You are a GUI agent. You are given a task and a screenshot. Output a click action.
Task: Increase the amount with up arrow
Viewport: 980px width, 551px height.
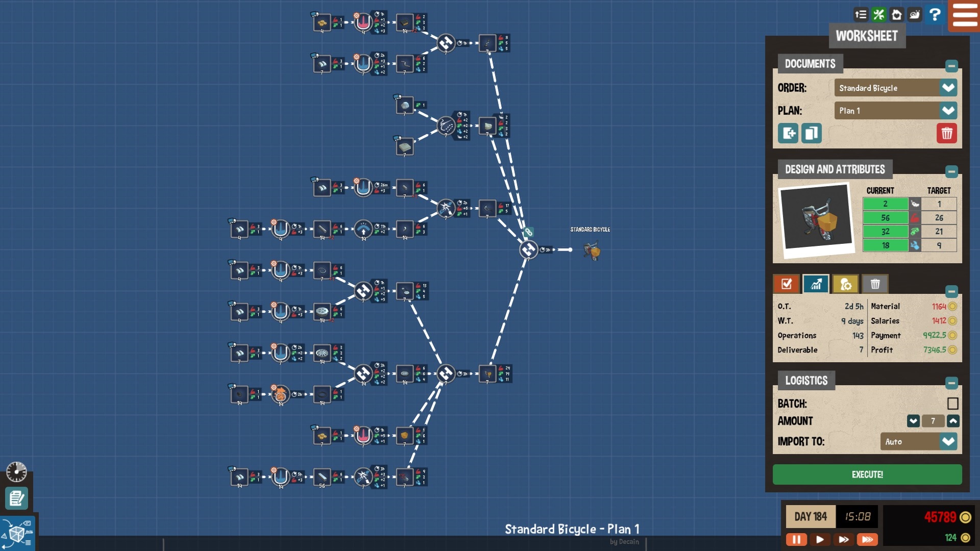click(953, 421)
